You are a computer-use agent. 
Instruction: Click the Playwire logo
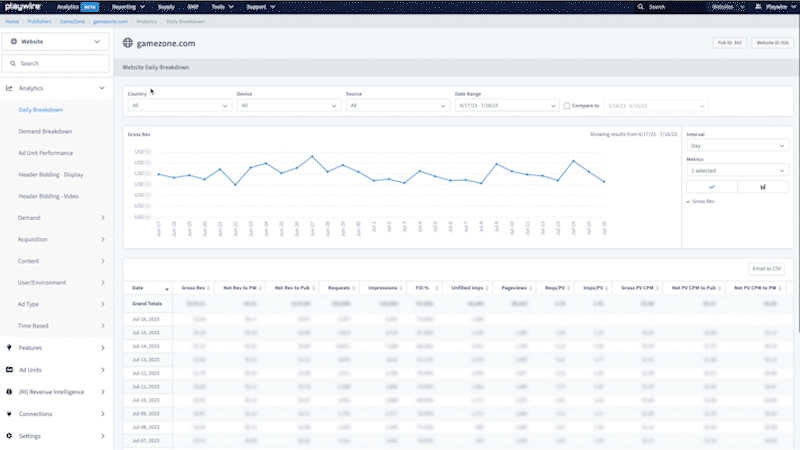[23, 7]
